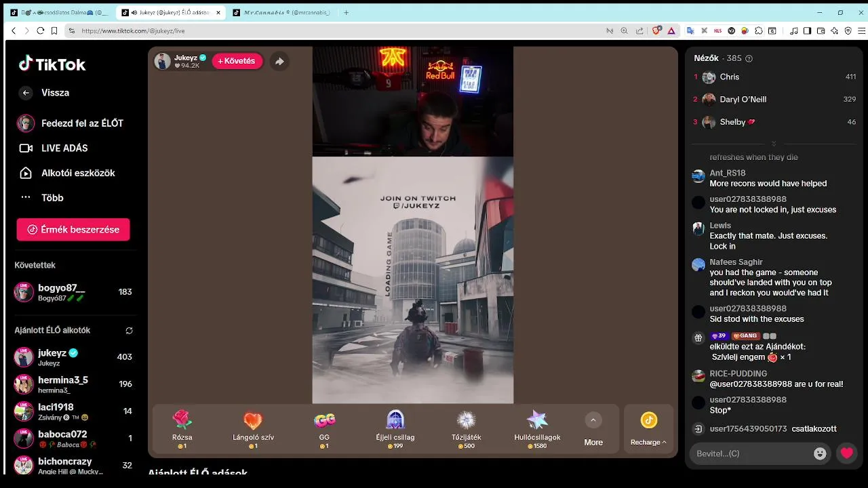Switch to the Mr.Cannabis browser tab
The height and width of the screenshot is (488, 868).
[x=281, y=12]
